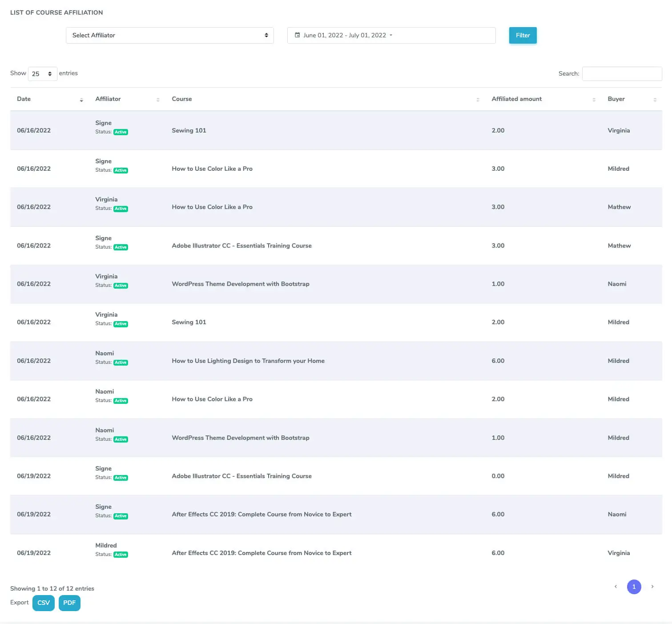Screen dimensions: 672x624
Task: Click the Buyer column sort icon
Action: click(655, 100)
